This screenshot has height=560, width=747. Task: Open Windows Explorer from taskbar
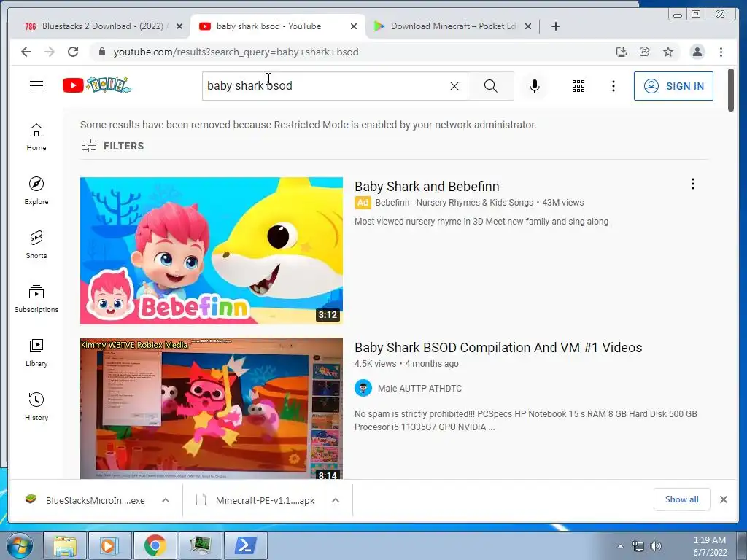(x=65, y=545)
